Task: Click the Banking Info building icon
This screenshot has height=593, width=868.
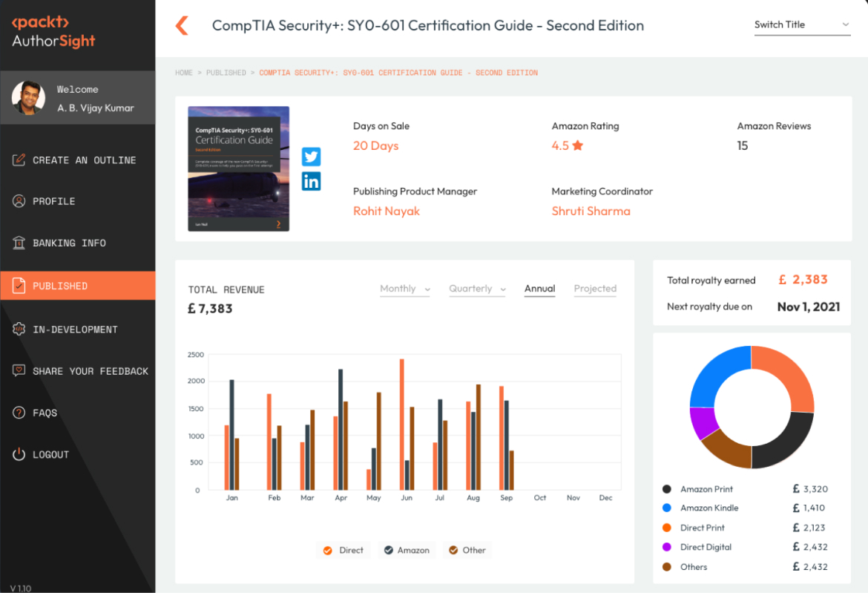Action: (19, 243)
